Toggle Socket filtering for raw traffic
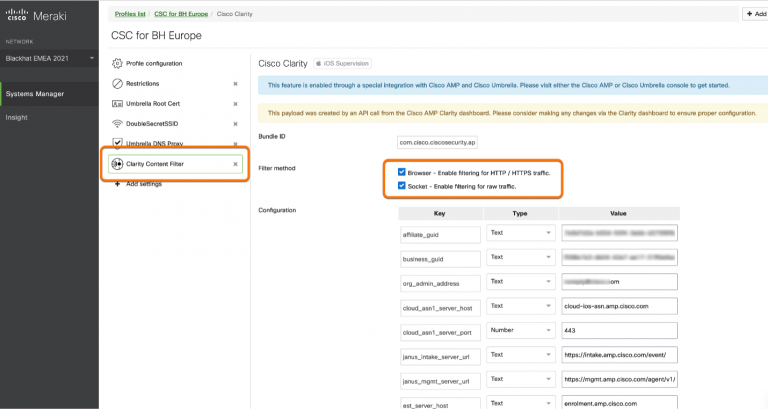This screenshot has height=411, width=768. (402, 186)
